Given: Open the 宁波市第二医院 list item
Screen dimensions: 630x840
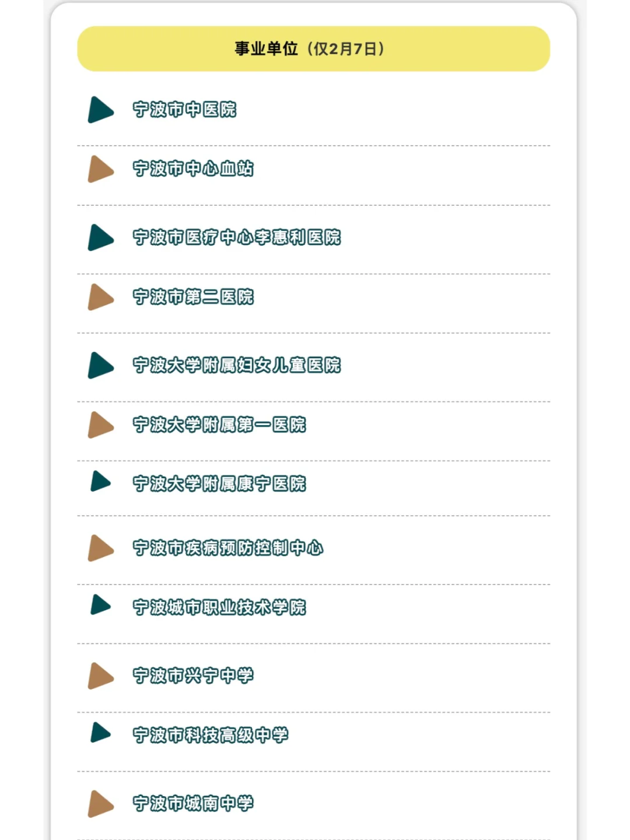Looking at the screenshot, I should tap(193, 297).
